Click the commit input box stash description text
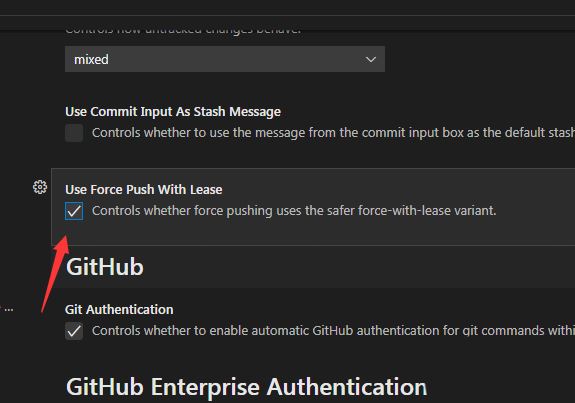The image size is (575, 403). [x=333, y=133]
